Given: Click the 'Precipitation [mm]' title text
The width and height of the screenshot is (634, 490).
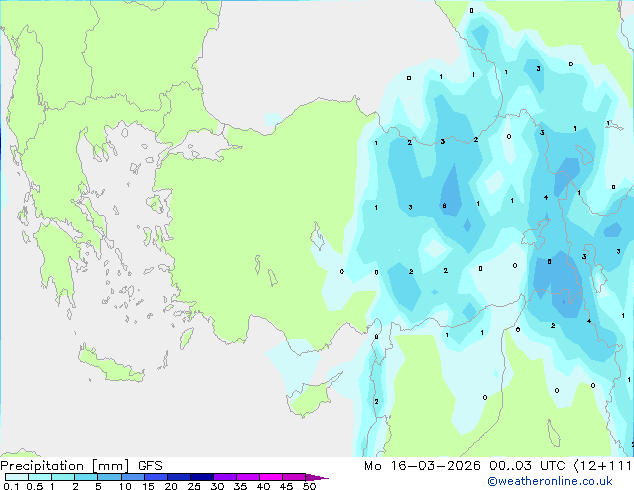Looking at the screenshot, I should click(65, 466).
